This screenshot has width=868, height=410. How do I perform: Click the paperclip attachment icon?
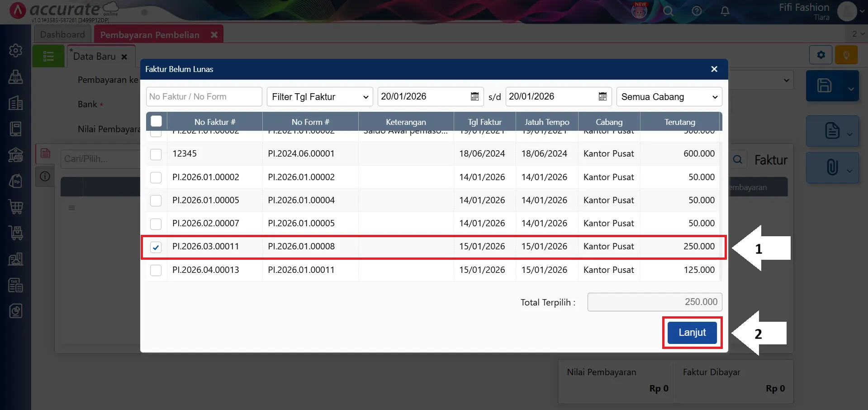[x=832, y=167]
